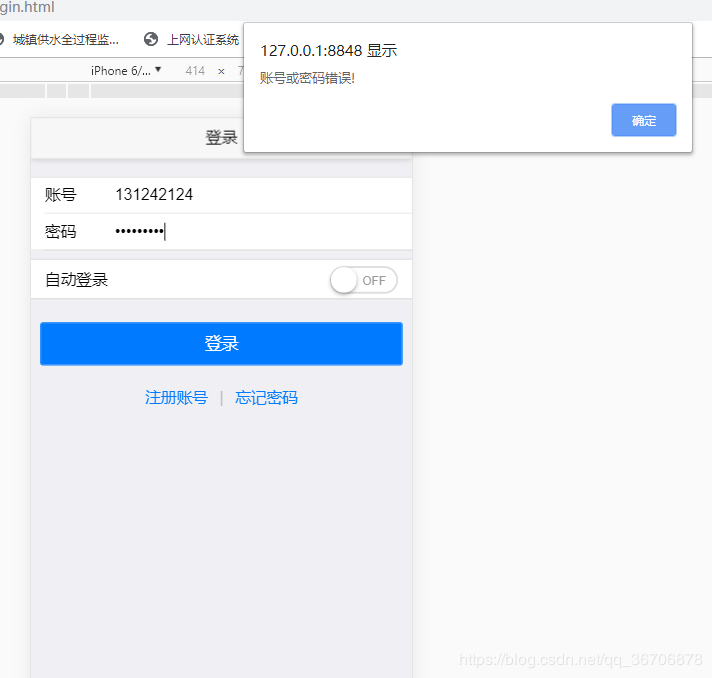The height and width of the screenshot is (678, 712).
Task: Click the white knob of 自动登录 switch
Action: click(344, 280)
